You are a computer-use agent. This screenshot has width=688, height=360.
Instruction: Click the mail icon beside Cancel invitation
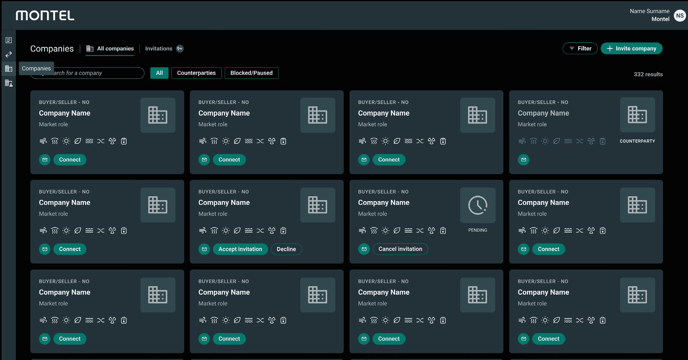coord(364,249)
